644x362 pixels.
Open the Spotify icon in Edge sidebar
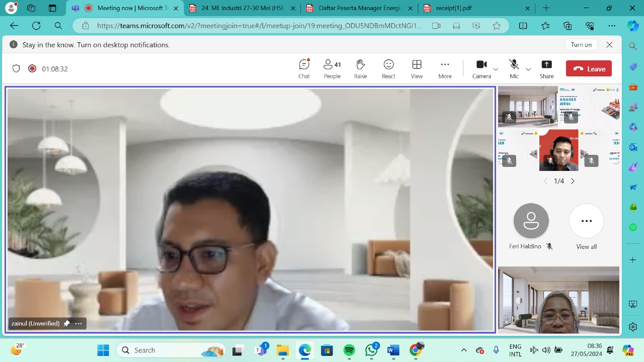tap(633, 227)
